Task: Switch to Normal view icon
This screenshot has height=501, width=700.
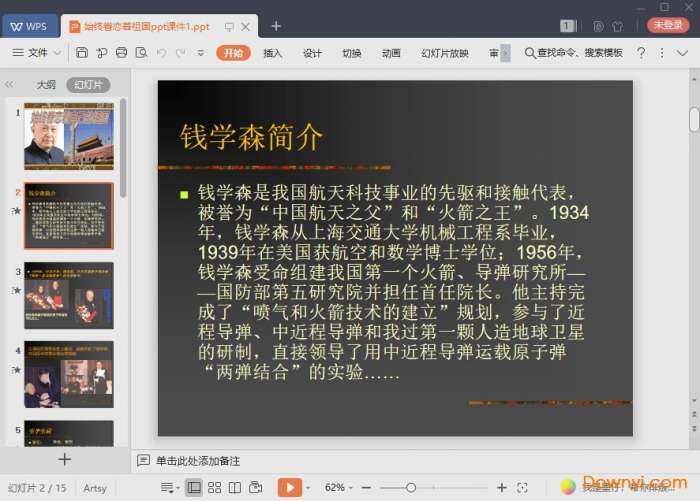Action: point(194,488)
